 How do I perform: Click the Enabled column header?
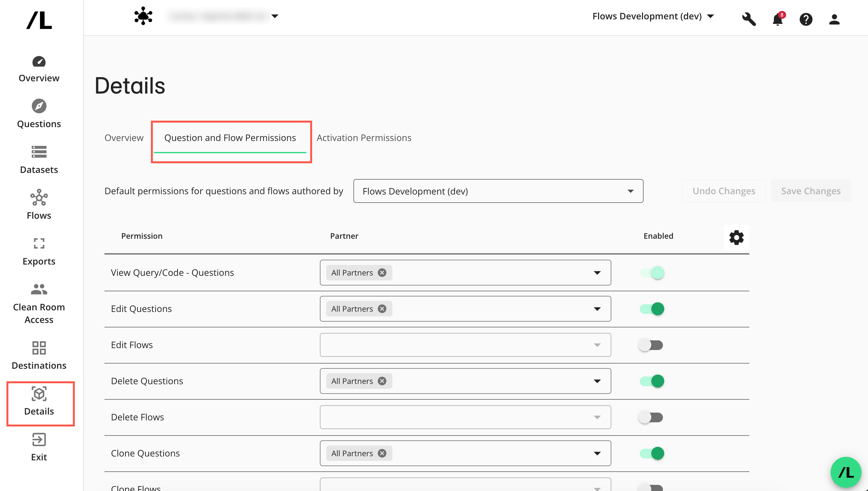pos(658,236)
